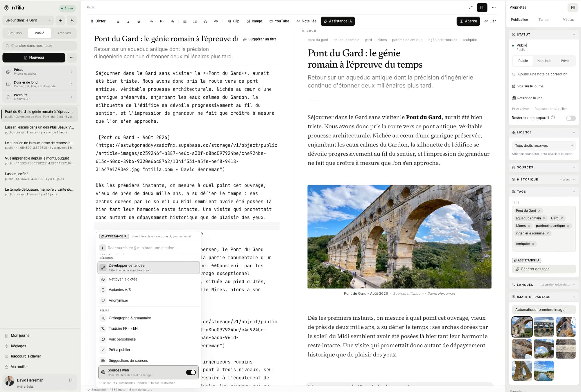Screen dimensions: 581x392
Task: Open the editor three-dot menu
Action: [x=494, y=8]
